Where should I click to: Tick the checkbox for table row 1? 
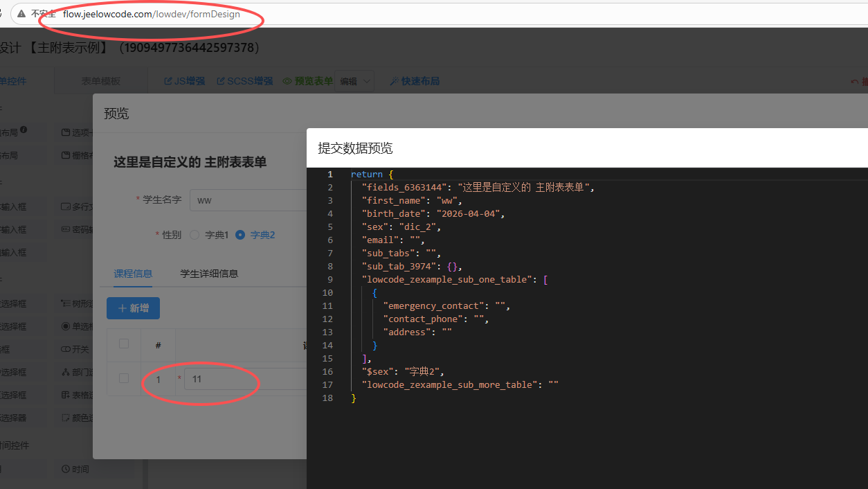coord(124,378)
